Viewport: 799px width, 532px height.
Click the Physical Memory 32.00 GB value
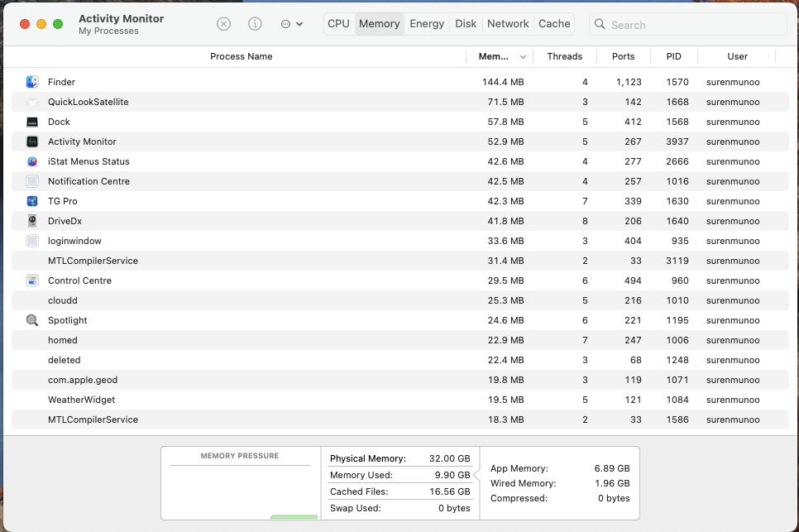click(x=449, y=458)
